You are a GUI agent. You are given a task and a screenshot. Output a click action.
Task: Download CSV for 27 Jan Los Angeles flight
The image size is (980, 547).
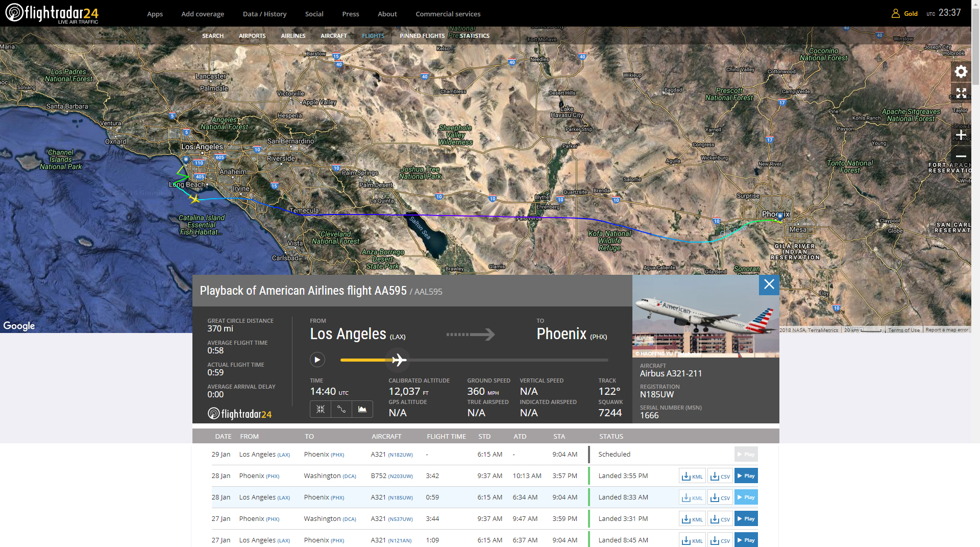pos(720,540)
